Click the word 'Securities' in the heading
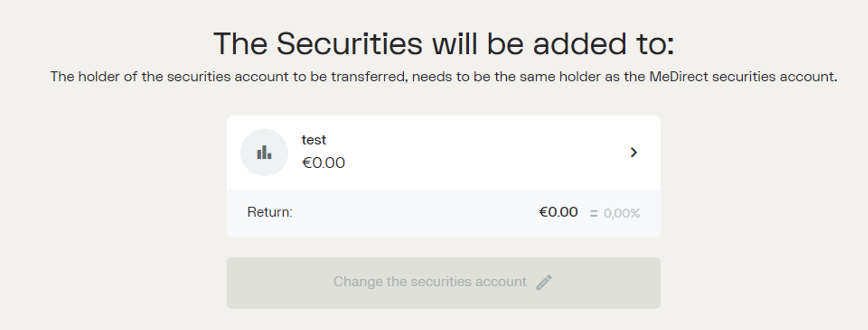 tap(349, 44)
